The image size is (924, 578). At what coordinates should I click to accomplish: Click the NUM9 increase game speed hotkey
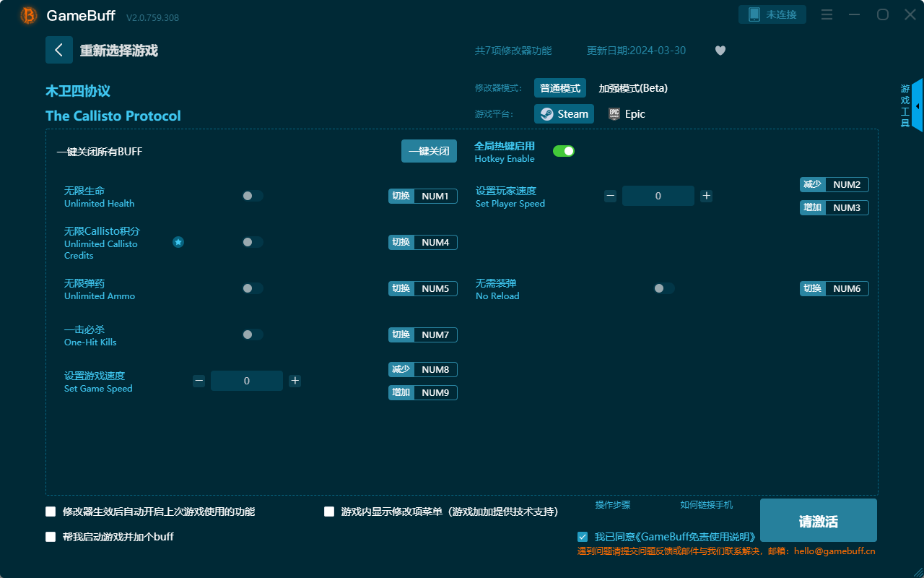click(435, 392)
